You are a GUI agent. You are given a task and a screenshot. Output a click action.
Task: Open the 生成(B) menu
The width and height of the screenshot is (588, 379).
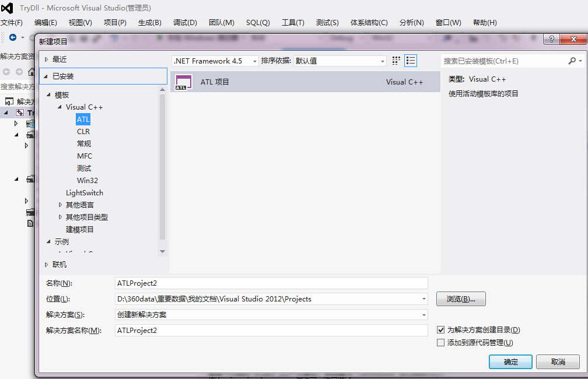[x=149, y=23]
